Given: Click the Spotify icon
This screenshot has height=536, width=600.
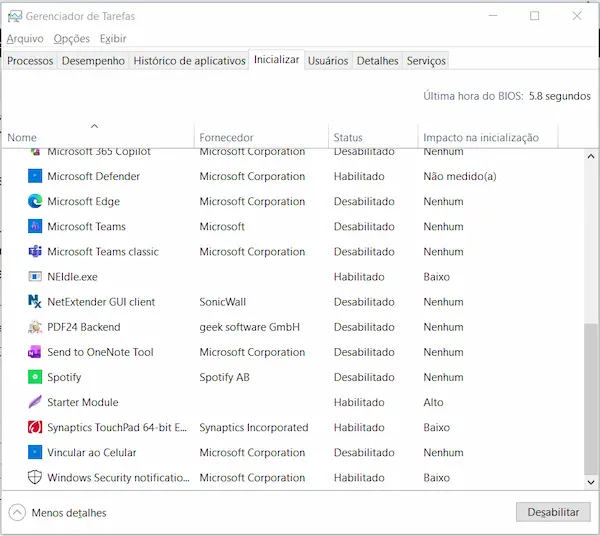Looking at the screenshot, I should (x=35, y=377).
